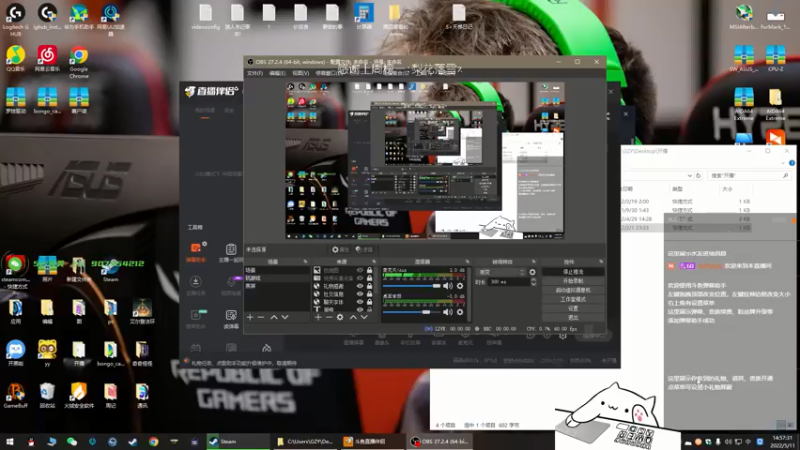This screenshot has height=450, width=800.
Task: Open the 渐变 transition type dropdown
Action: (x=501, y=272)
